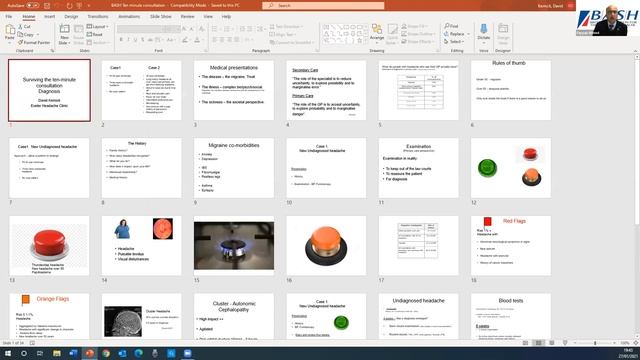Expand the shapes gallery More arrow
This screenshot has width=640, height=360.
click(x=365, y=41)
